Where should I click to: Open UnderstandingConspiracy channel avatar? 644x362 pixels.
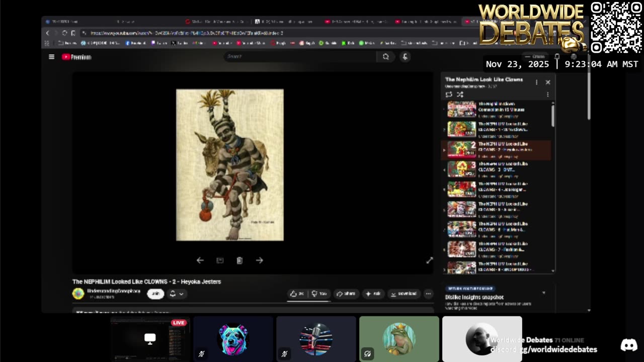78,294
